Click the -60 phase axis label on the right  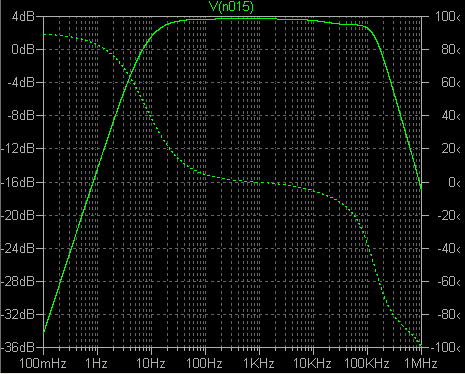click(449, 281)
